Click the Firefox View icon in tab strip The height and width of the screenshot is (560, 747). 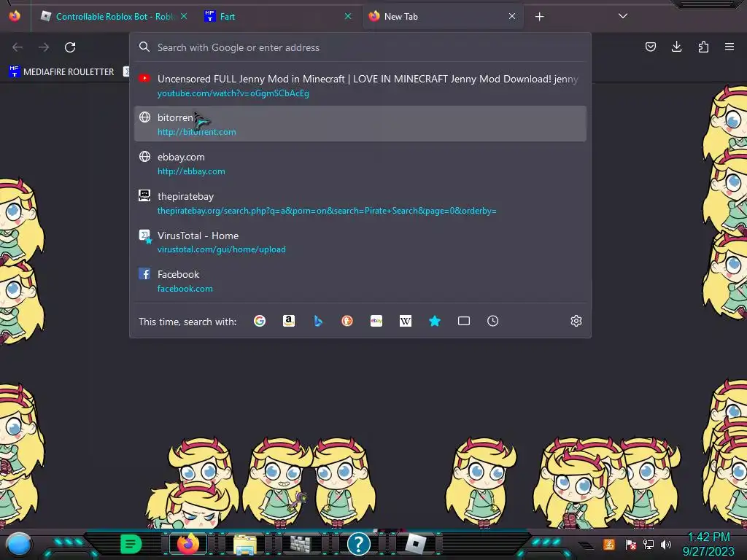point(15,16)
